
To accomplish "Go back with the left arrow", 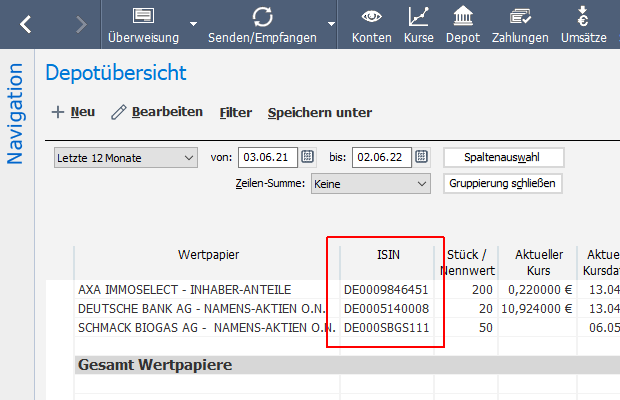I will click(26, 25).
